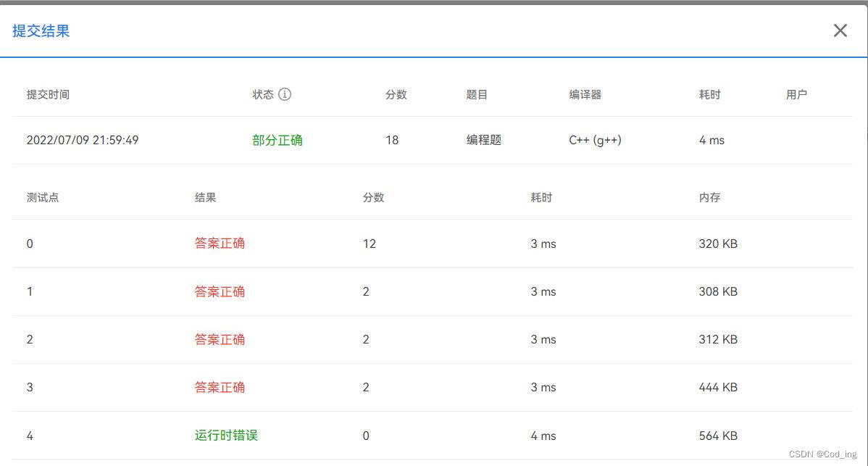Click the 3 ms time for test point 0
The image size is (868, 466).
click(x=543, y=244)
